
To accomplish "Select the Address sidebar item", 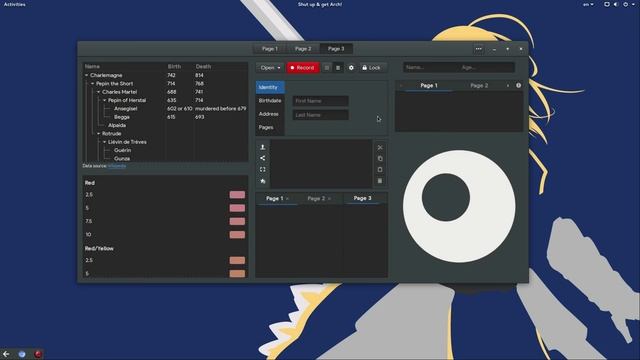I will [270, 114].
